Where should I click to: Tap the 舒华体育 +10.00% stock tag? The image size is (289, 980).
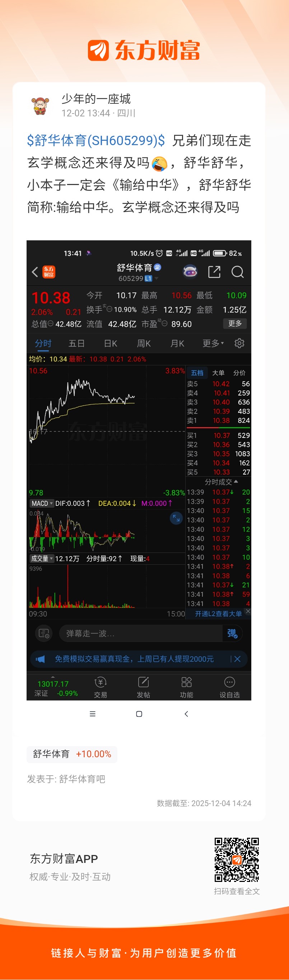click(x=72, y=754)
